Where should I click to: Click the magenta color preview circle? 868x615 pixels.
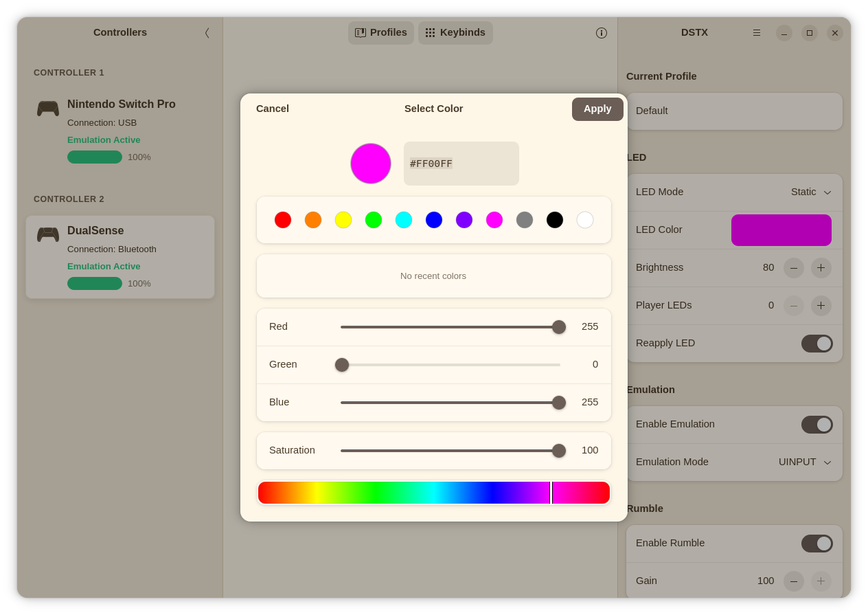(371, 164)
